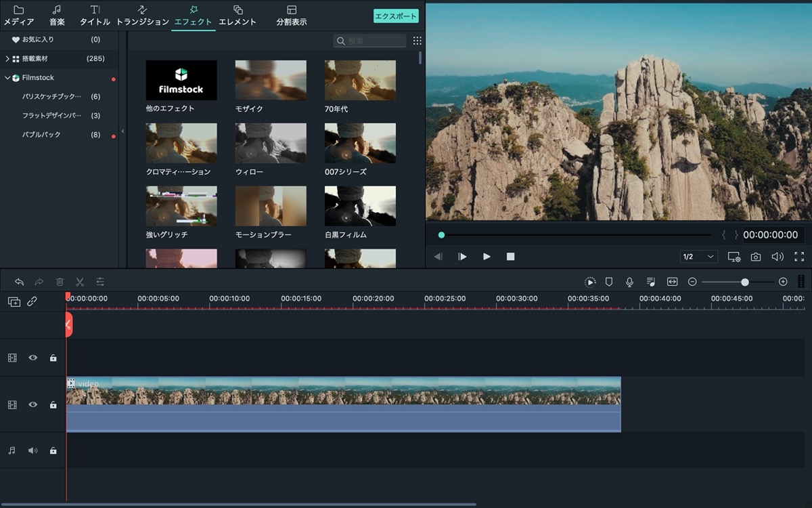Stop the preview playback
812x508 pixels.
[x=511, y=257]
